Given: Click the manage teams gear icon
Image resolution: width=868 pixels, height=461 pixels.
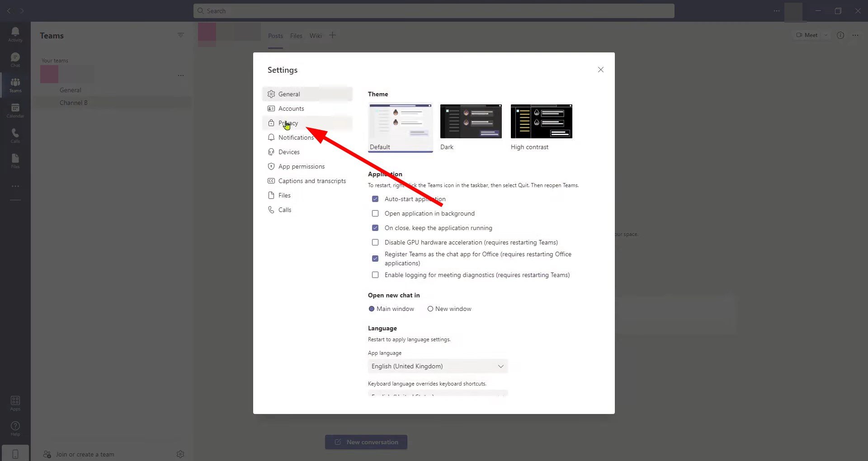Looking at the screenshot, I should coord(180,454).
